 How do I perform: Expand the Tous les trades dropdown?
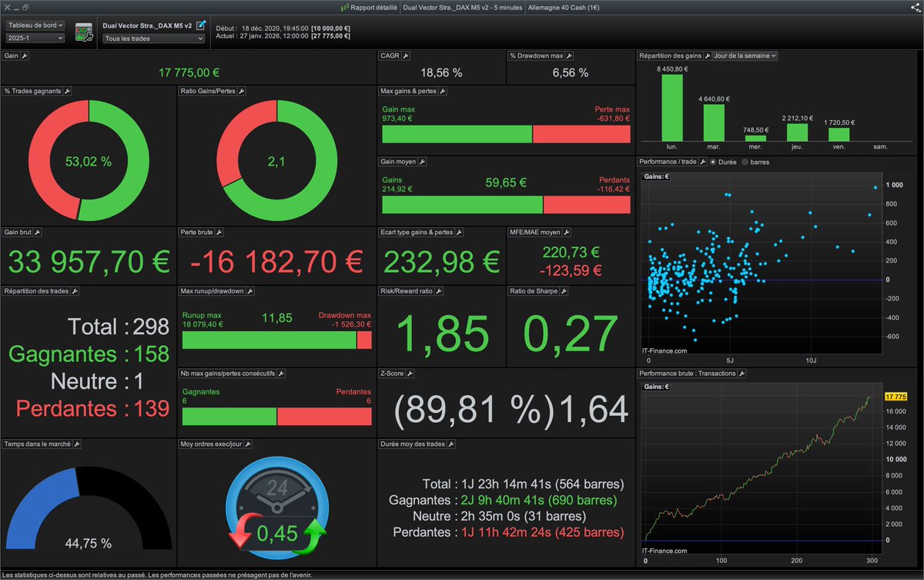pos(153,38)
